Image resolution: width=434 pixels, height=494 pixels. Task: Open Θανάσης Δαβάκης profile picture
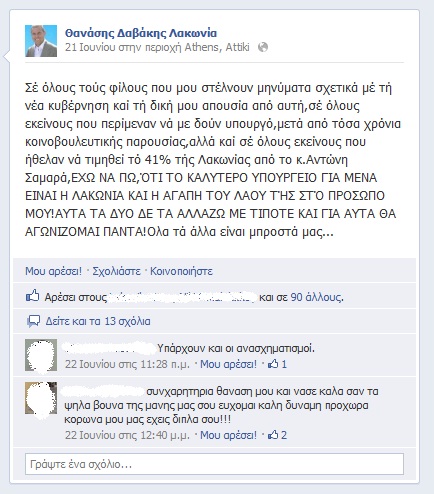point(41,41)
